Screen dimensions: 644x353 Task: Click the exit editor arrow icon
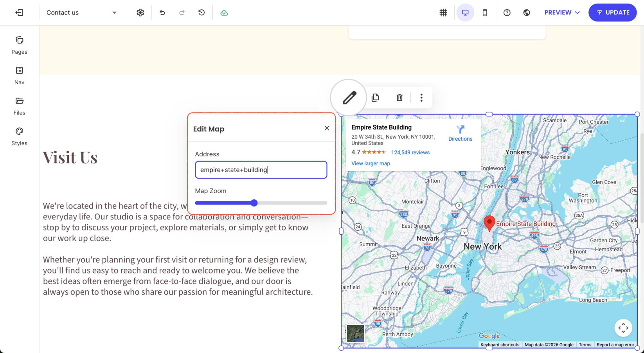point(19,13)
